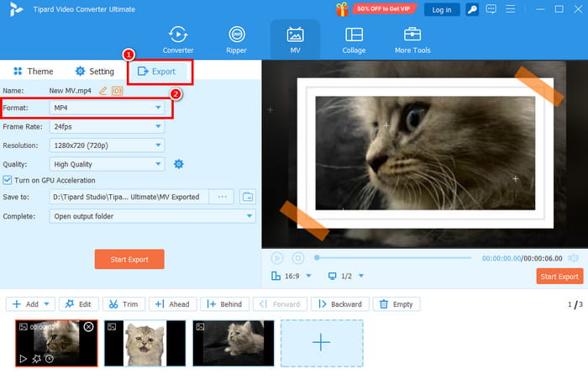The height and width of the screenshot is (380, 588).
Task: Open More Tools toolbox
Action: [412, 40]
